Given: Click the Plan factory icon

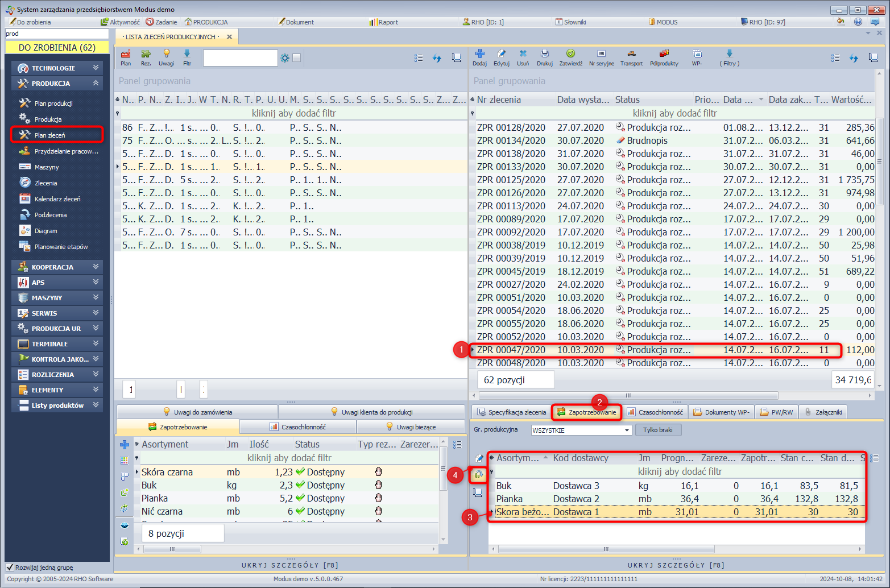Looking at the screenshot, I should coord(126,54).
